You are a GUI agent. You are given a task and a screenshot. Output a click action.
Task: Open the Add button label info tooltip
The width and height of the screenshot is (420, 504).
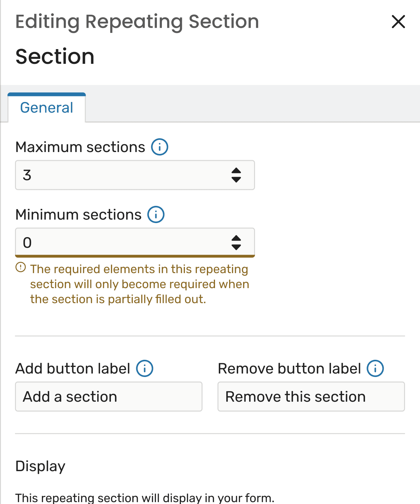coord(145,369)
